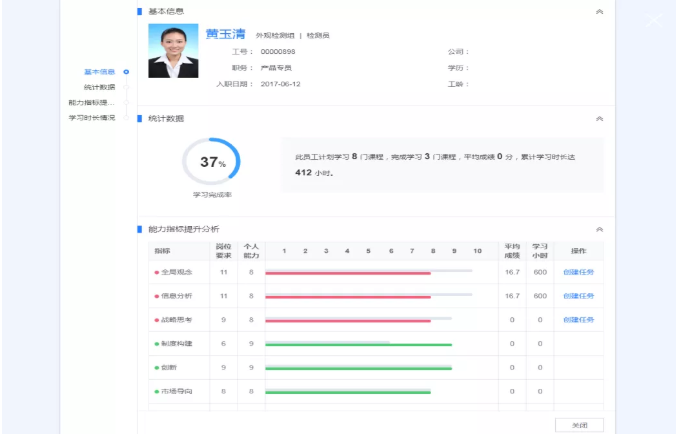The height and width of the screenshot is (434, 676).
Task: Close the dialog using the top-right X icon
Action: pyautogui.click(x=654, y=20)
